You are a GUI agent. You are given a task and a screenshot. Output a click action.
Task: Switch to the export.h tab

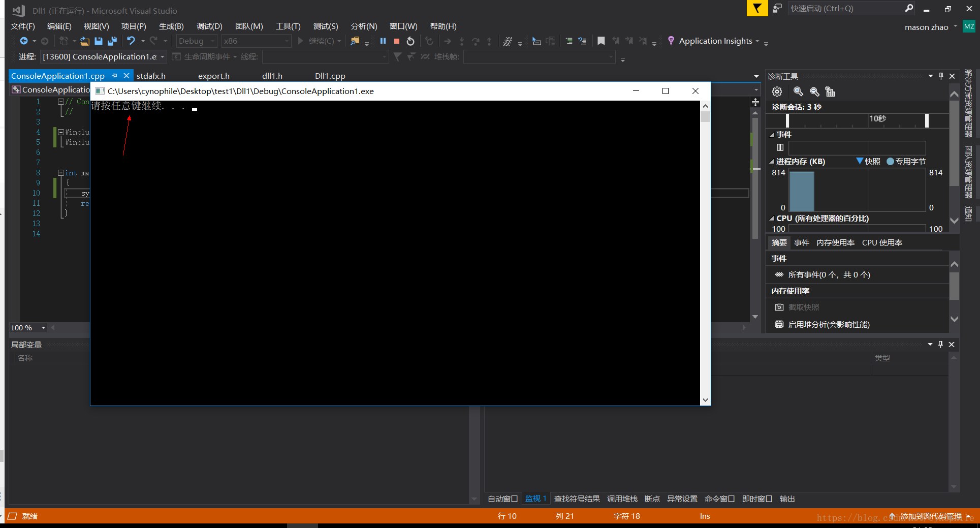[x=214, y=76]
